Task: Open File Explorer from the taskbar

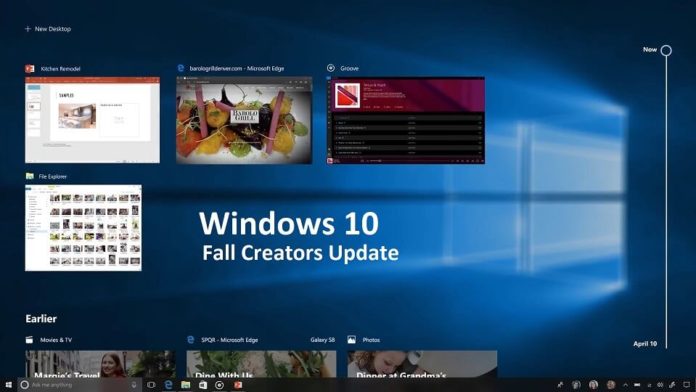Action: tap(186, 385)
